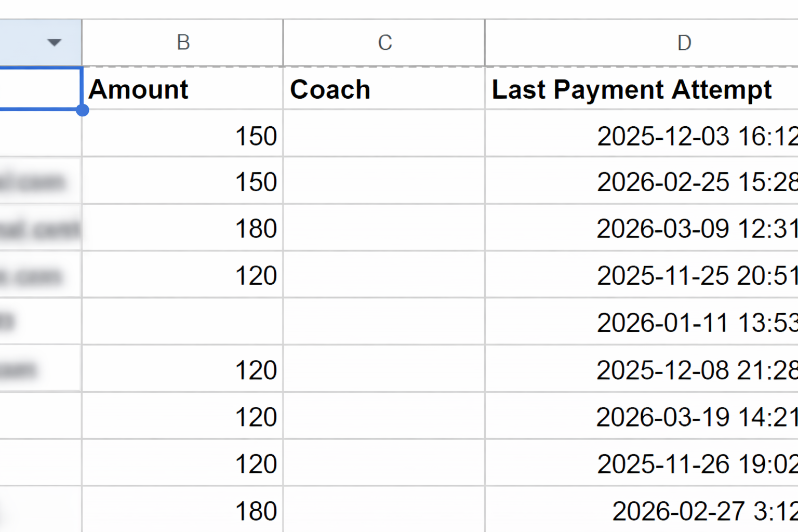The height and width of the screenshot is (532, 798).
Task: Click the blue selection fill handle
Action: [83, 110]
